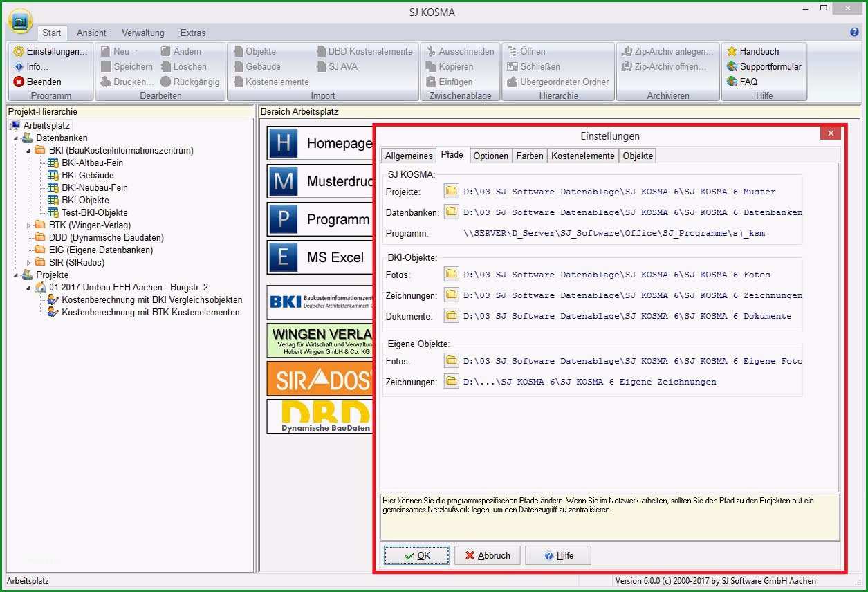Click the Datenbanken path text field

(631, 212)
